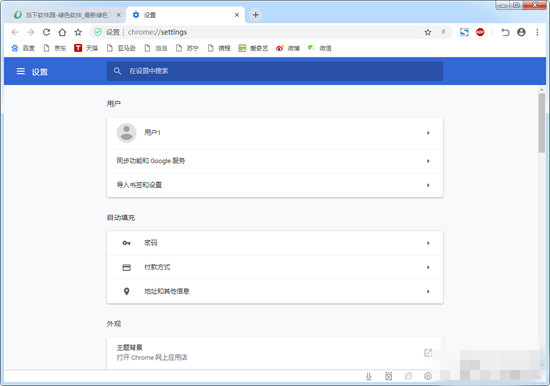Click the location pin icon for addresses
The height and width of the screenshot is (386, 550).
coord(126,291)
